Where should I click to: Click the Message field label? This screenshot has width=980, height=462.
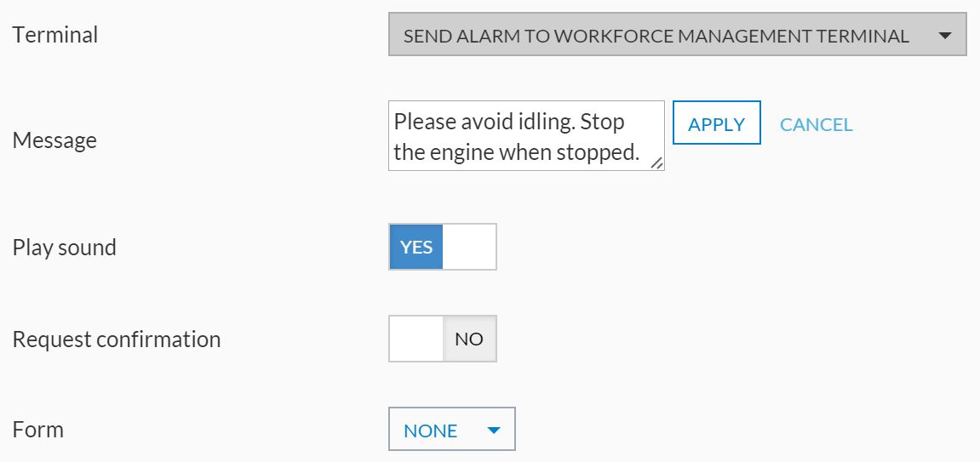[54, 140]
